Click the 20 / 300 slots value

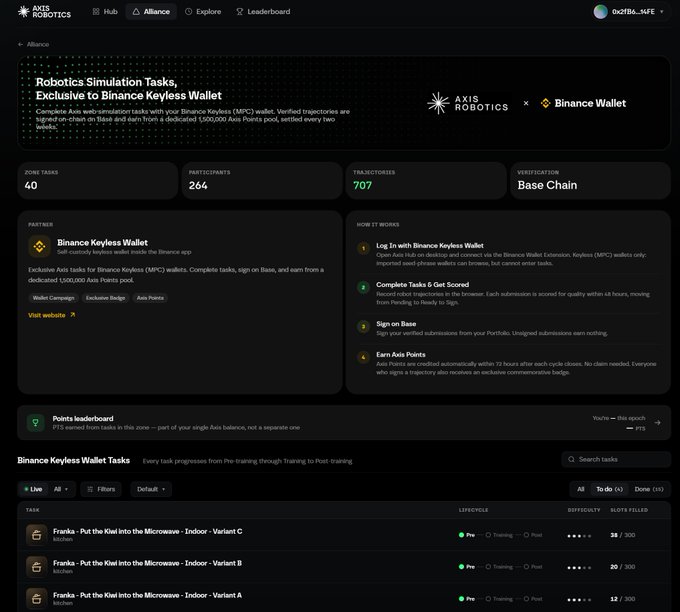623,567
